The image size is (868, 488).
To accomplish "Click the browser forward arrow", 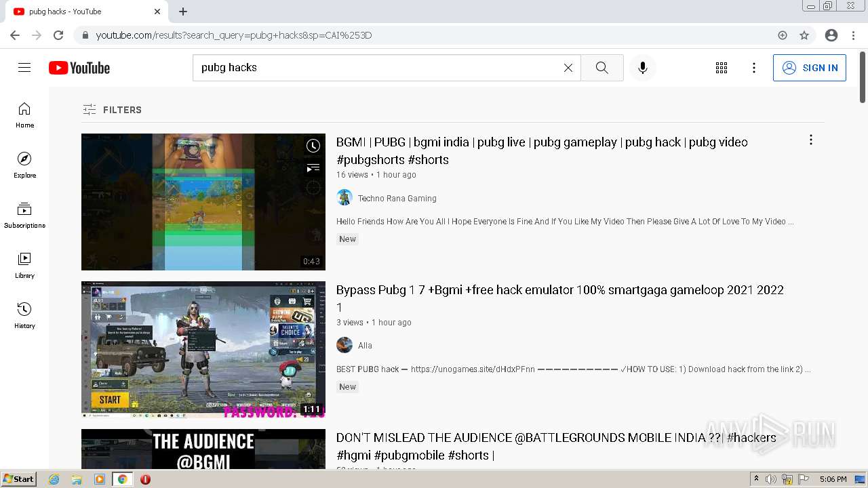I will click(x=37, y=35).
